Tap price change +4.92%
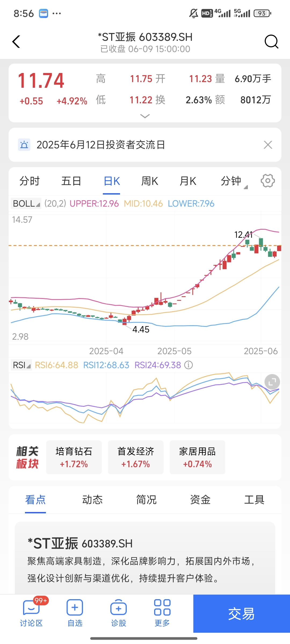The image size is (290, 644). 72,101
